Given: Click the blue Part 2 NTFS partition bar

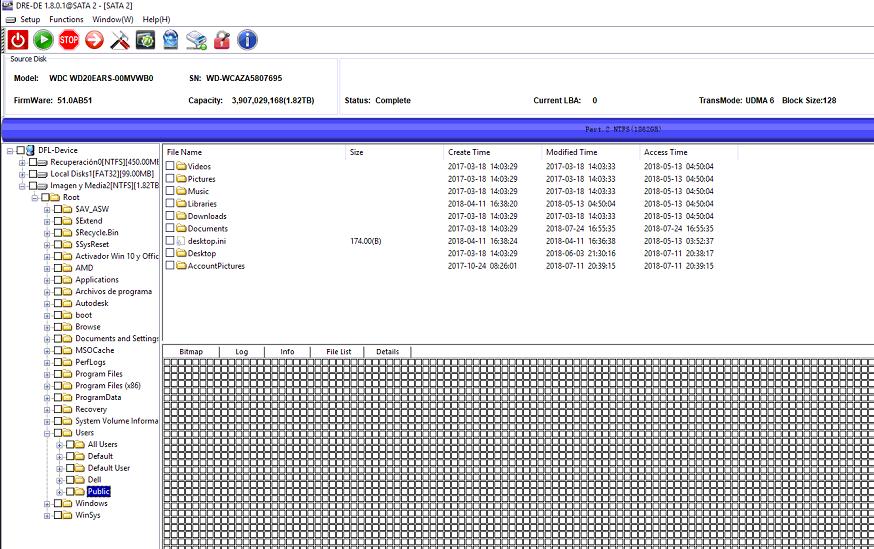Looking at the screenshot, I should (x=438, y=129).
